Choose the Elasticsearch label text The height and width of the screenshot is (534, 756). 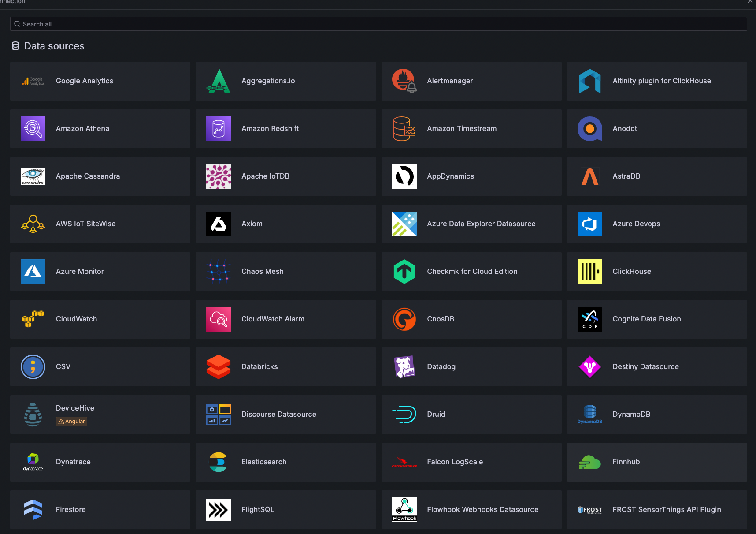click(264, 462)
